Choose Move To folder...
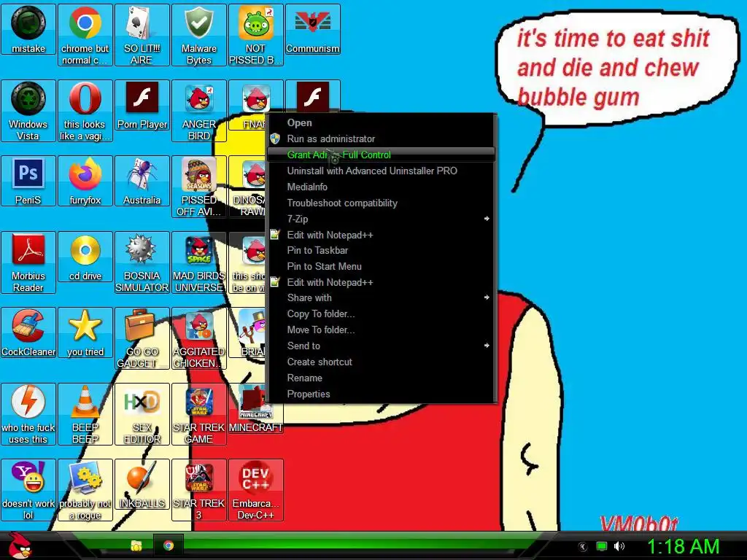Viewport: 747px width, 560px height. pyautogui.click(x=381, y=330)
